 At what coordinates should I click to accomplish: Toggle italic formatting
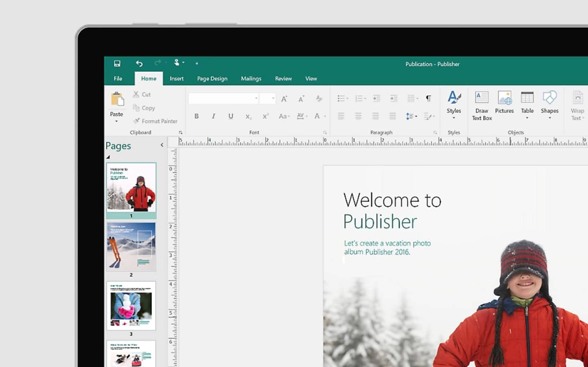(x=213, y=116)
